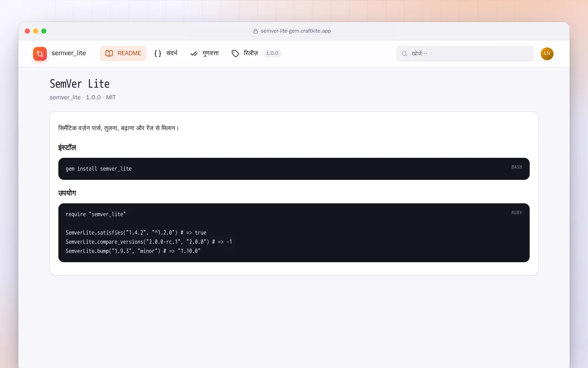Open the गुणवत्ता tab

204,53
